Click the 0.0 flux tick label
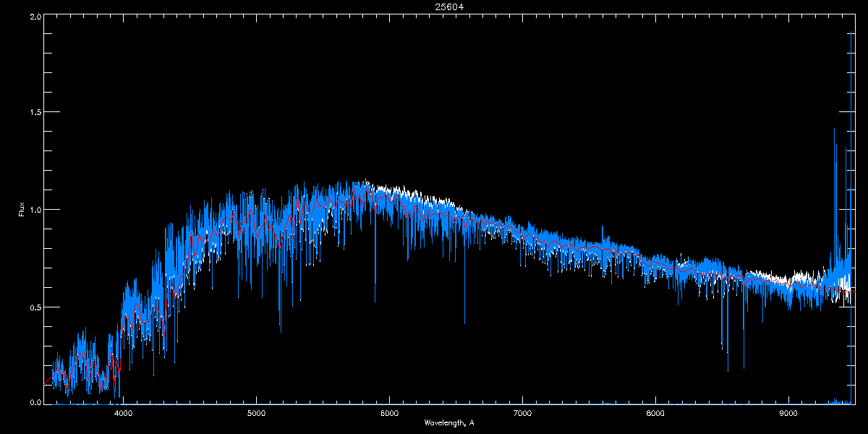 [x=35, y=401]
